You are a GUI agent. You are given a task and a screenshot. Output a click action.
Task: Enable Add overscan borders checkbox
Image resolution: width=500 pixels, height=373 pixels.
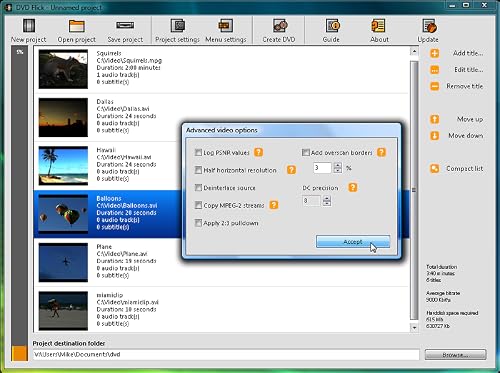pyautogui.click(x=306, y=153)
